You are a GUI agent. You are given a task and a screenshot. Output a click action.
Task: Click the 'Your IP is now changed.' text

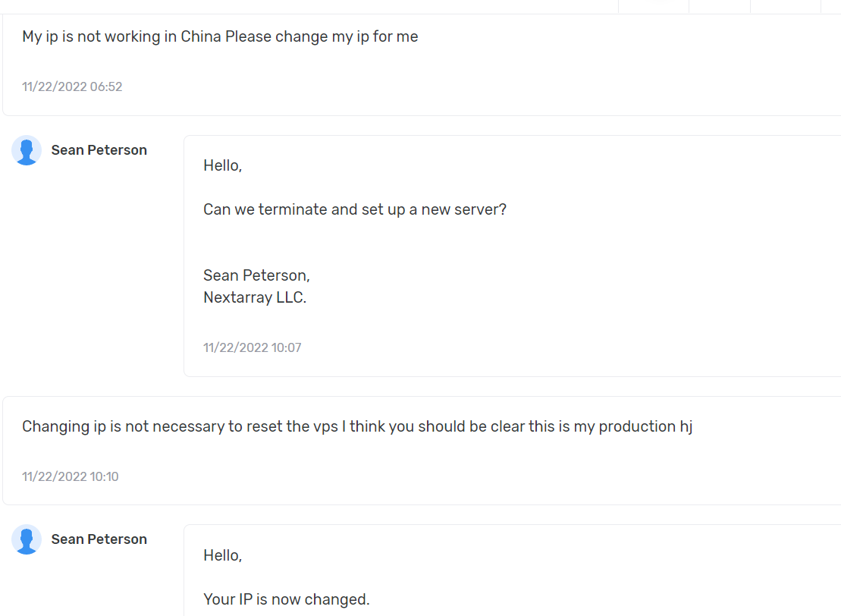click(286, 599)
